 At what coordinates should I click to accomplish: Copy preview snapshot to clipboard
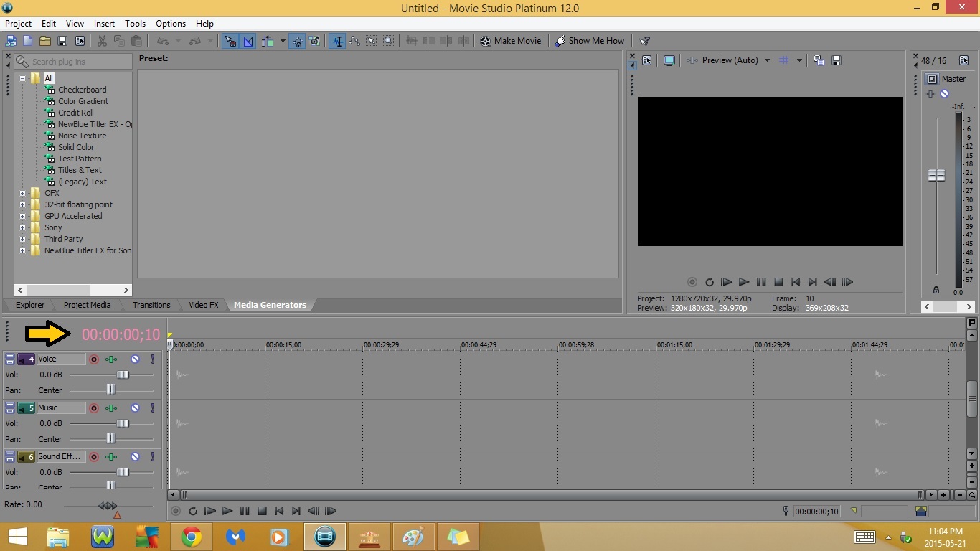[x=819, y=60]
